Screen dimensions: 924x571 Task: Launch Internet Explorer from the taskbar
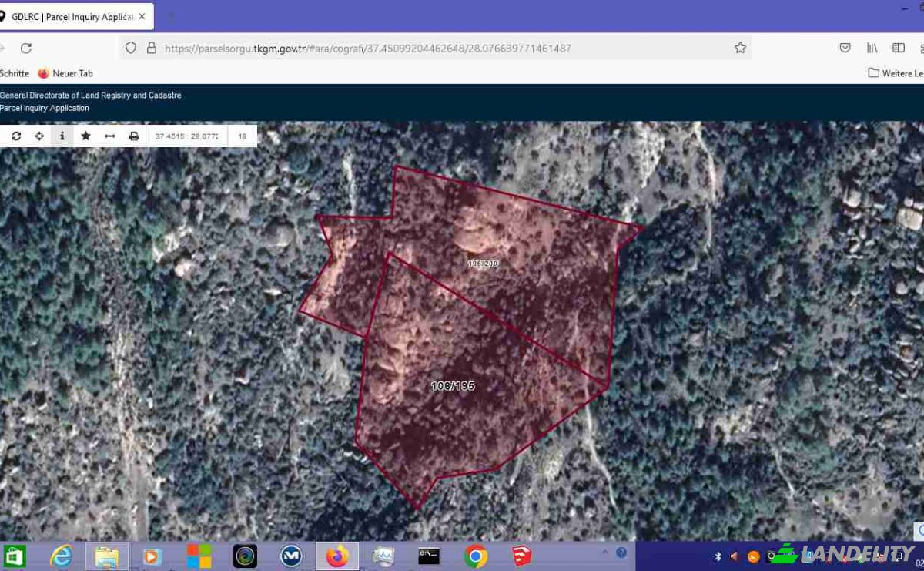[x=61, y=556]
